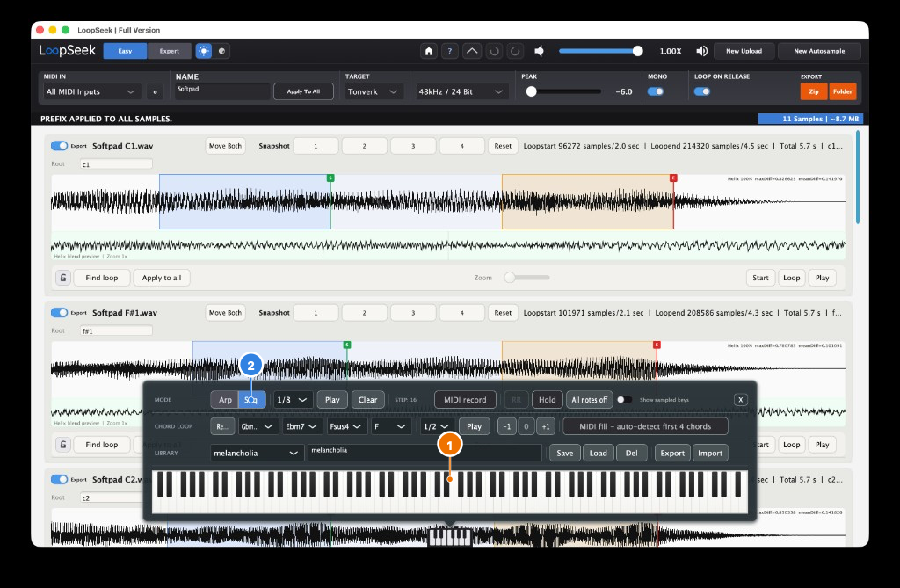
Task: Click Find loop for Softpad C1.wav
Action: (x=102, y=278)
